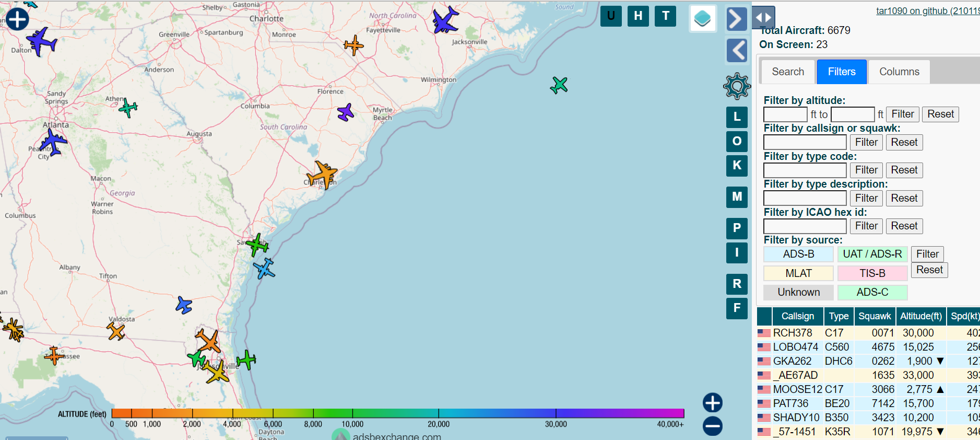Image resolution: width=980 pixels, height=440 pixels.
Task: Select the ADS-C source option
Action: pos(872,292)
